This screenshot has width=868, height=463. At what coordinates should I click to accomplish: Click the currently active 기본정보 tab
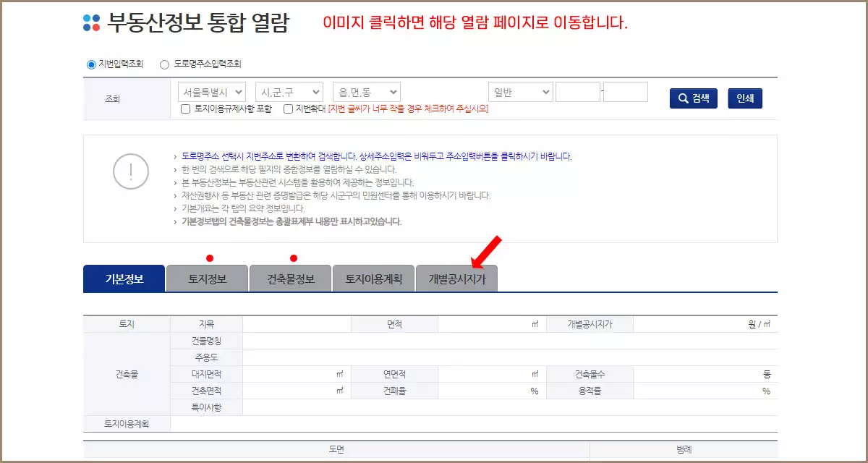[x=124, y=278]
